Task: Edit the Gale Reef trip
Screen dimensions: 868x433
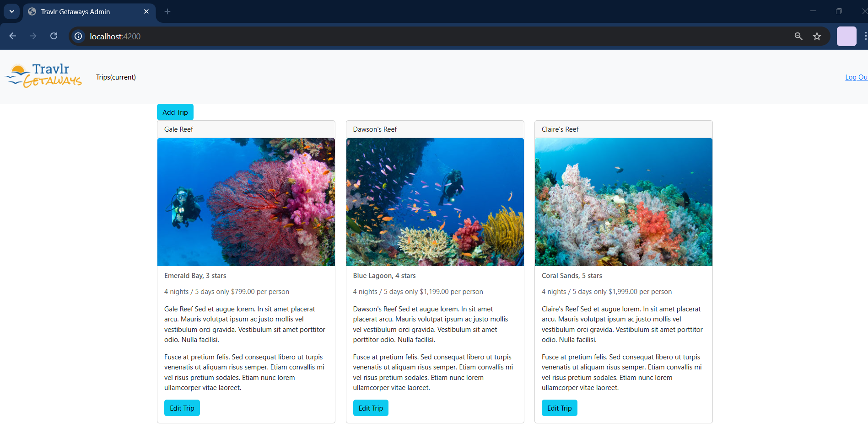Action: coord(182,408)
